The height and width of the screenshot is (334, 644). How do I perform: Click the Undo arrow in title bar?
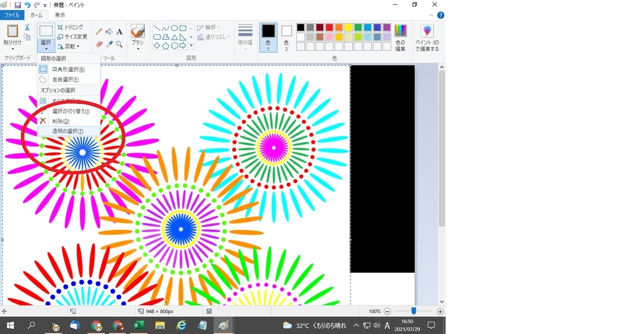click(27, 5)
